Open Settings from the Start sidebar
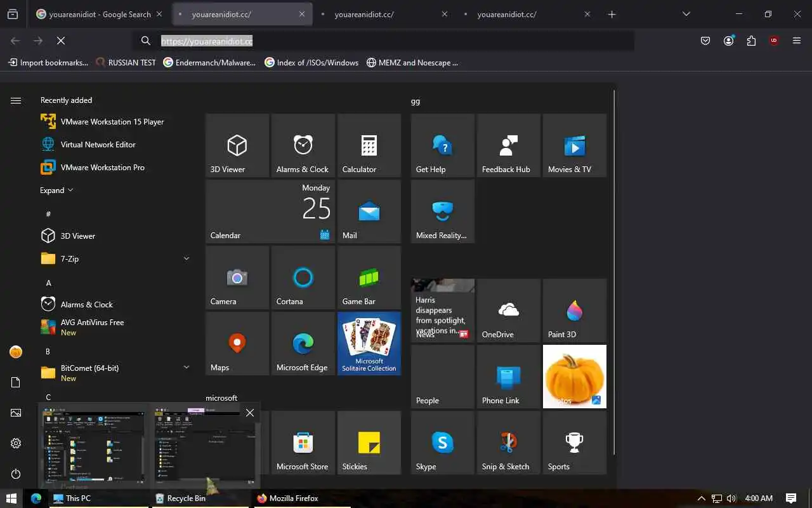The image size is (812, 508). click(16, 443)
